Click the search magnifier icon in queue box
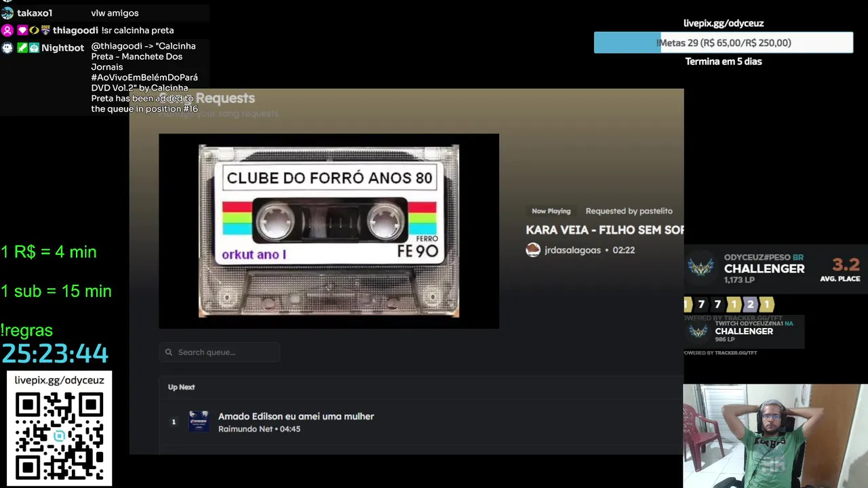This screenshot has height=488, width=868. tap(169, 352)
